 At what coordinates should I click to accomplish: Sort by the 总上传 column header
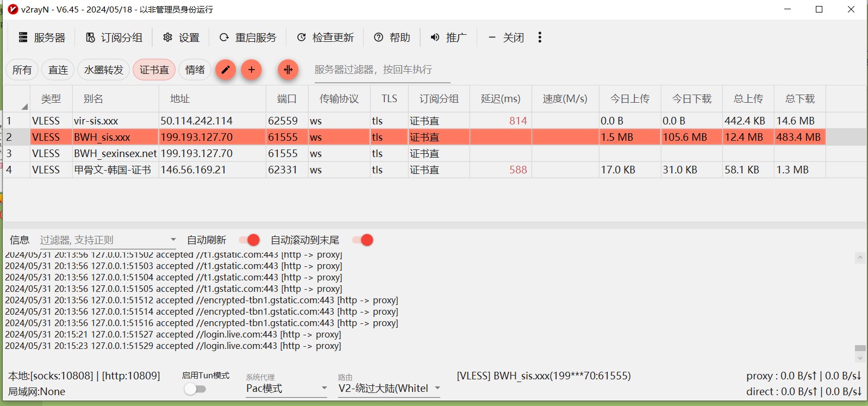click(x=748, y=99)
